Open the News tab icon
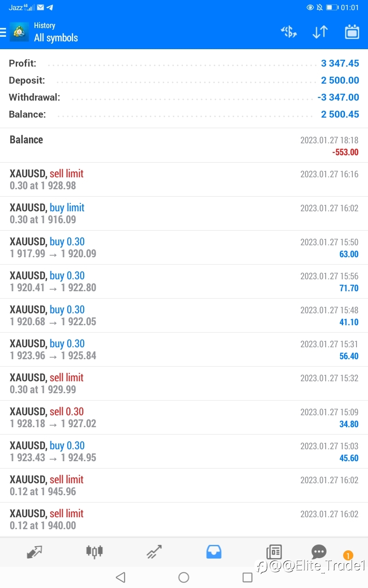This screenshot has height=588, width=368. point(274,551)
